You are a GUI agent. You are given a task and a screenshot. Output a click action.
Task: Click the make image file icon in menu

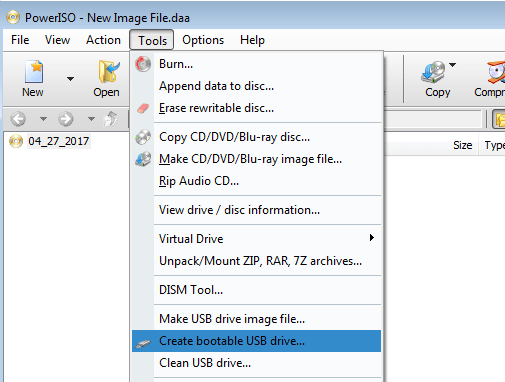point(143,159)
